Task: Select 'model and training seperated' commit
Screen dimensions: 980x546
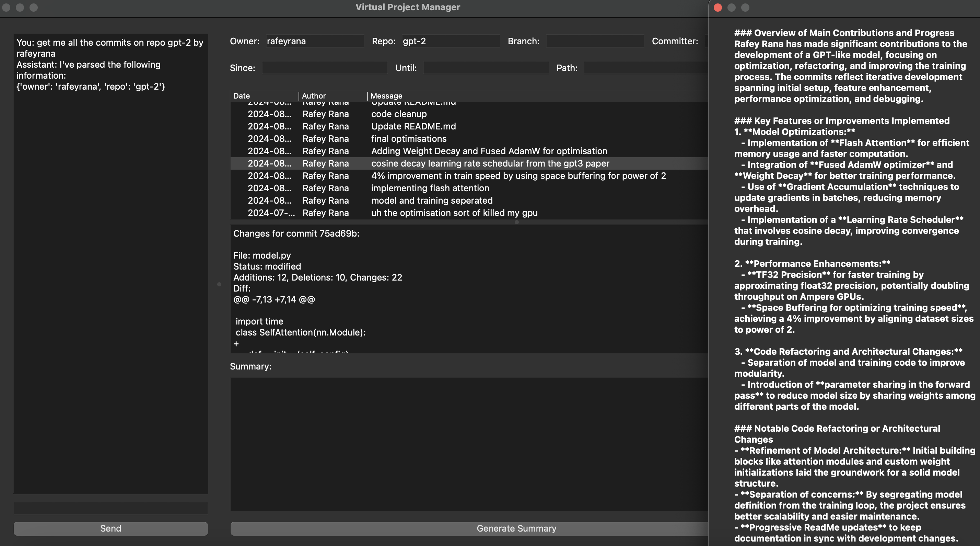Action: point(431,200)
